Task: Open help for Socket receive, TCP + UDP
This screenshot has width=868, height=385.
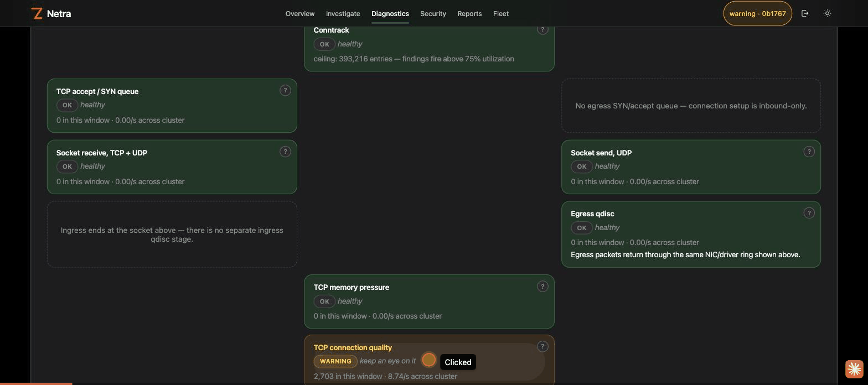Action: pyautogui.click(x=285, y=152)
